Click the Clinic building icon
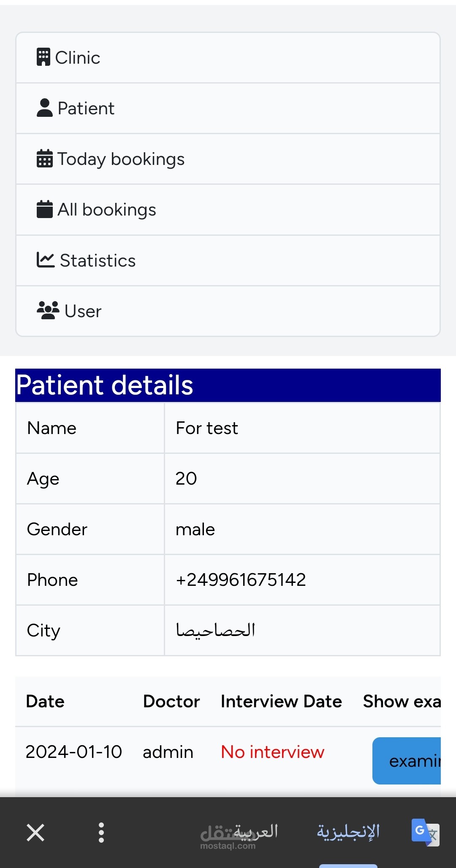Image resolution: width=456 pixels, height=868 pixels. pyautogui.click(x=43, y=57)
